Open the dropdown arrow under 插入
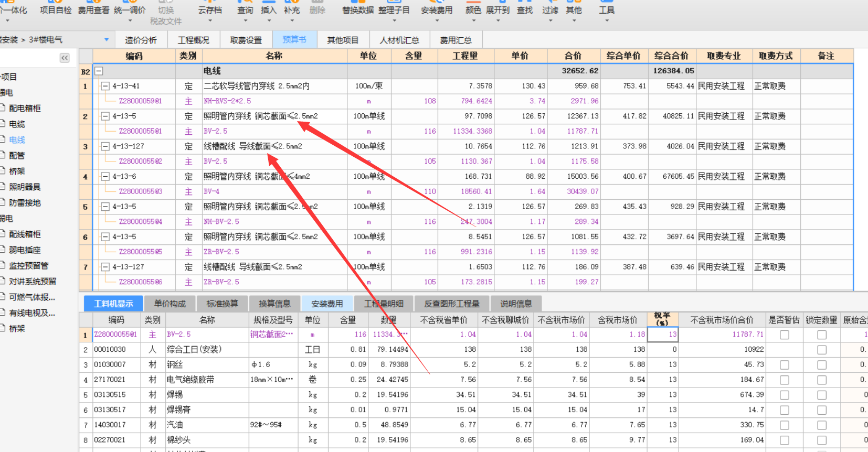This screenshot has height=452, width=868. coord(269,21)
